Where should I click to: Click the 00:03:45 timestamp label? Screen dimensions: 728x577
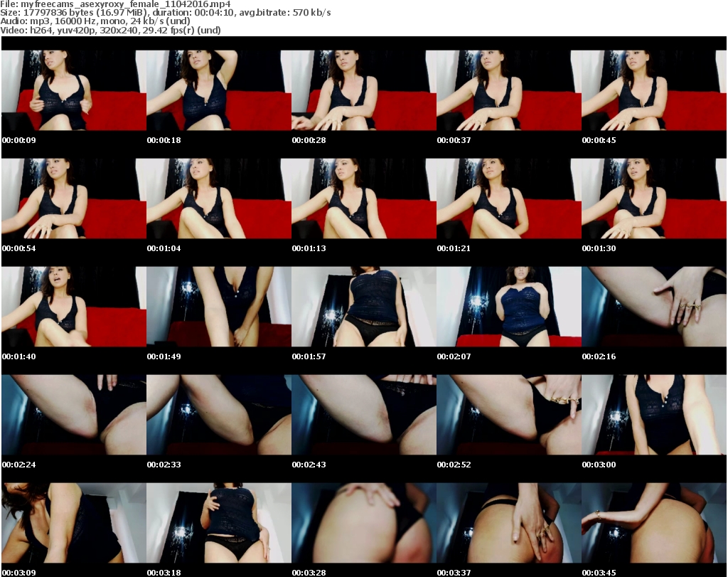599,573
